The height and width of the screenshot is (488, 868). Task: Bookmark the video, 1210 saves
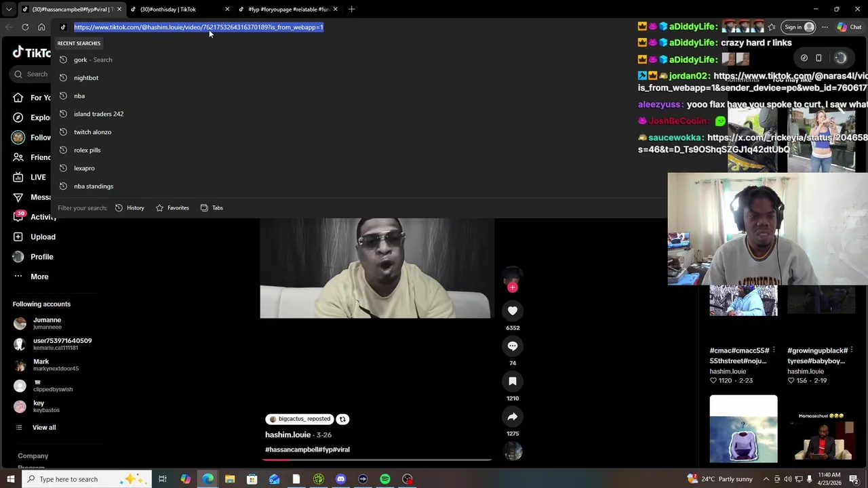pos(513,382)
